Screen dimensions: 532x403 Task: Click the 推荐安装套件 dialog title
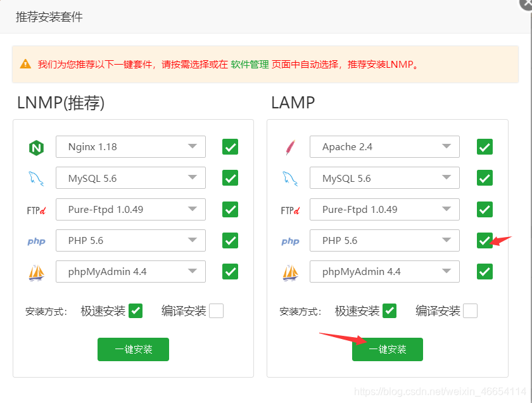click(x=49, y=17)
